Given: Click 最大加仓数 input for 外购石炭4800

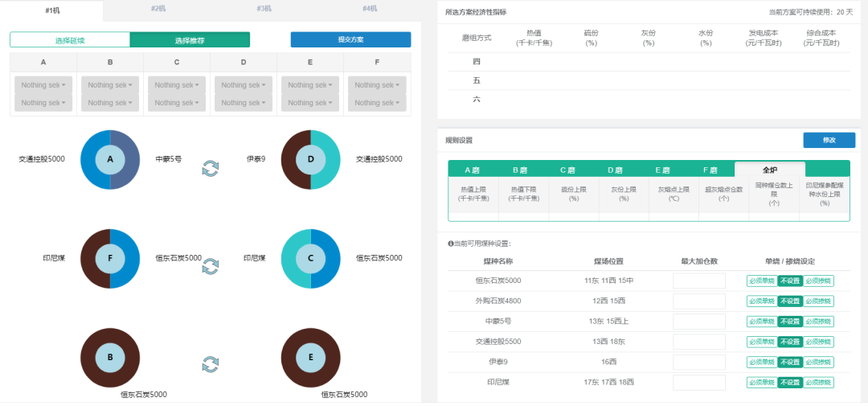Looking at the screenshot, I should 698,301.
